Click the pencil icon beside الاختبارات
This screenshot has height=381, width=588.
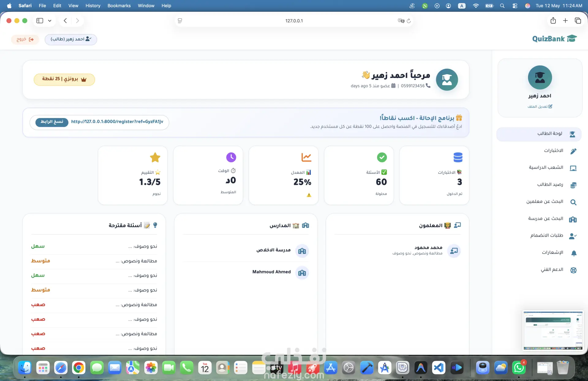(573, 151)
